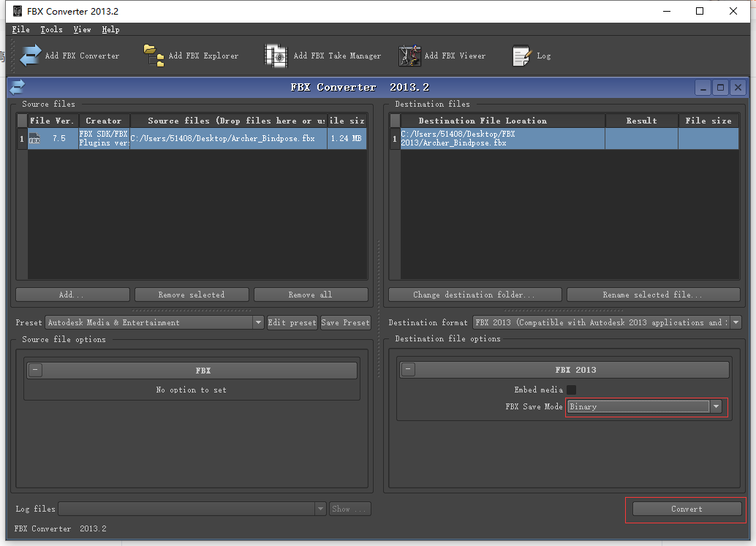This screenshot has height=546, width=756.
Task: Collapse the FBX source options section
Action: click(35, 370)
